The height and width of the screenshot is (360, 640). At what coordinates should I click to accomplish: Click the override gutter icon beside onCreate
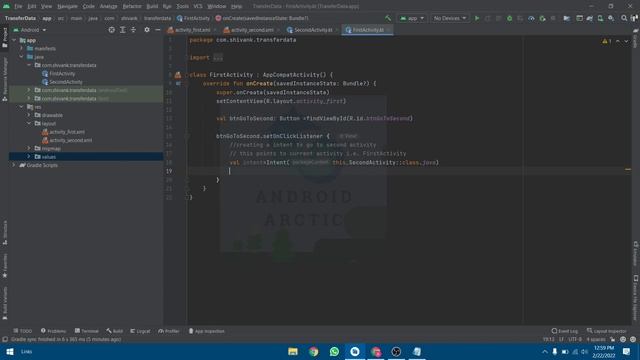click(x=178, y=83)
